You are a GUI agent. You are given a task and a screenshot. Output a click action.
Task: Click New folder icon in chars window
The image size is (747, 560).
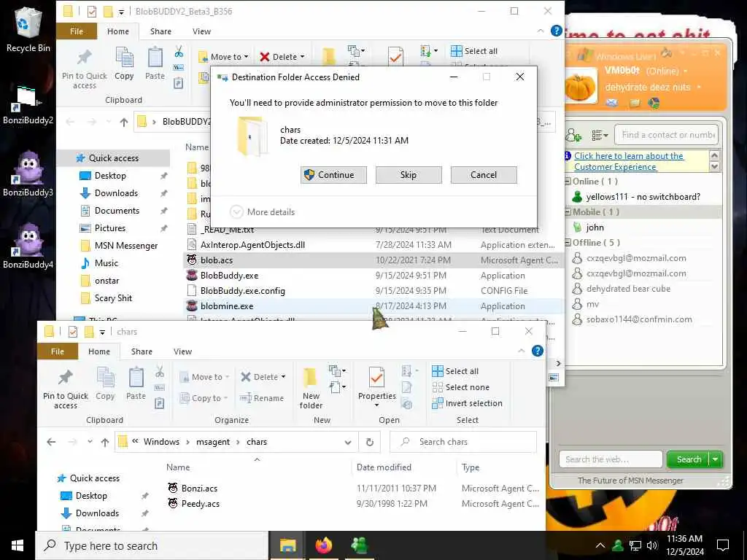[x=311, y=389]
